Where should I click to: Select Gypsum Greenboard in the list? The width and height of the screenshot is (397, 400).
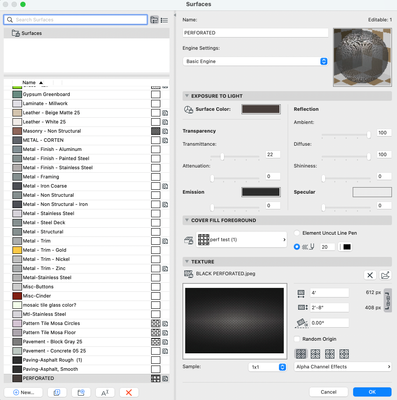[x=87, y=94]
